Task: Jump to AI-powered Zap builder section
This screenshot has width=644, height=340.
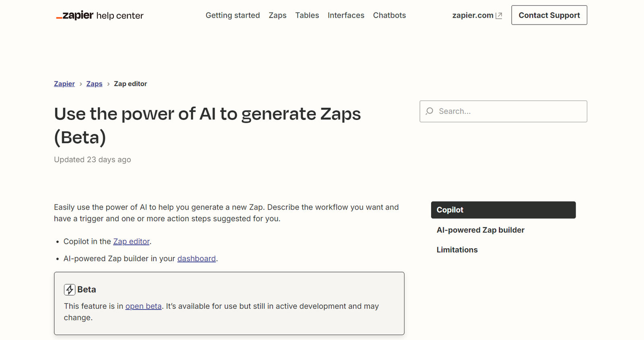Action: [481, 230]
